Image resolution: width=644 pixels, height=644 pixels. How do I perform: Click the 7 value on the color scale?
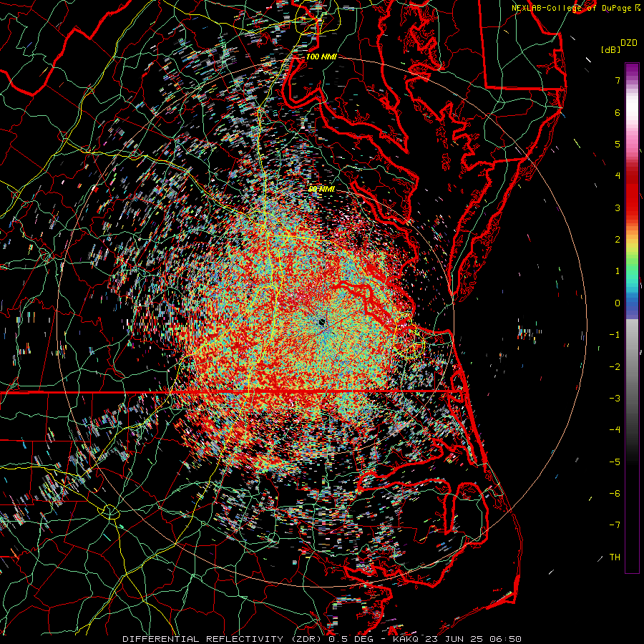618,80
